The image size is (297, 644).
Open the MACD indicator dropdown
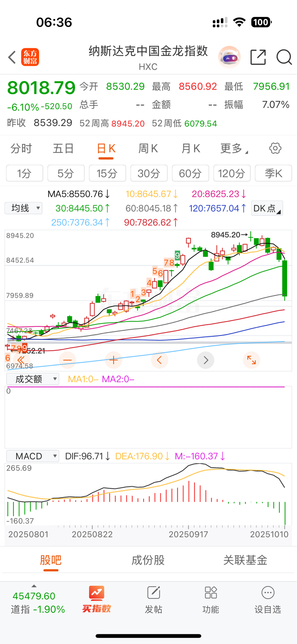pyautogui.click(x=33, y=456)
